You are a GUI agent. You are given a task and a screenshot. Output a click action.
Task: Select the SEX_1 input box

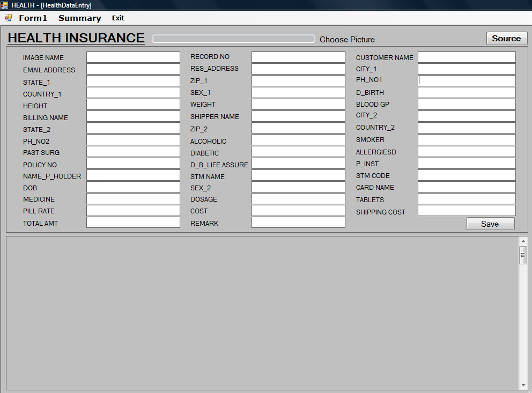[298, 93]
